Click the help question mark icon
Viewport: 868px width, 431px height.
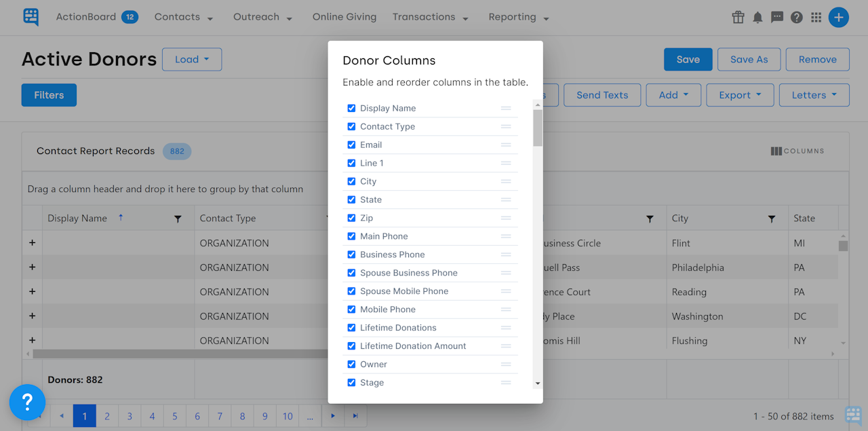point(797,17)
